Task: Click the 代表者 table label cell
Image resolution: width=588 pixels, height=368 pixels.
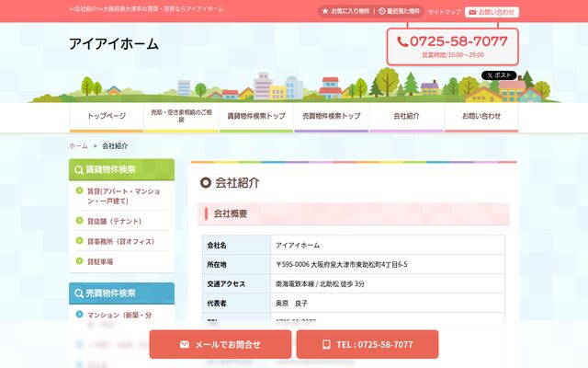Action: coord(237,303)
